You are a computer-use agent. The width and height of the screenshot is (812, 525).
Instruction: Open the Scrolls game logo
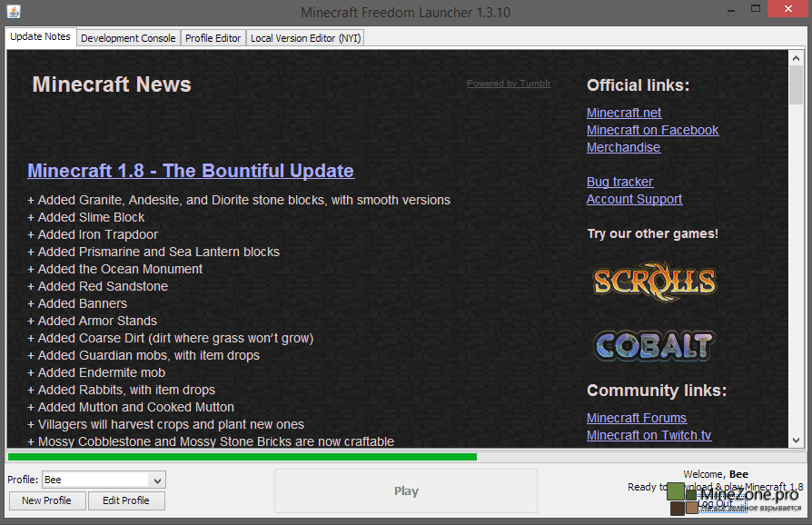pos(654,282)
